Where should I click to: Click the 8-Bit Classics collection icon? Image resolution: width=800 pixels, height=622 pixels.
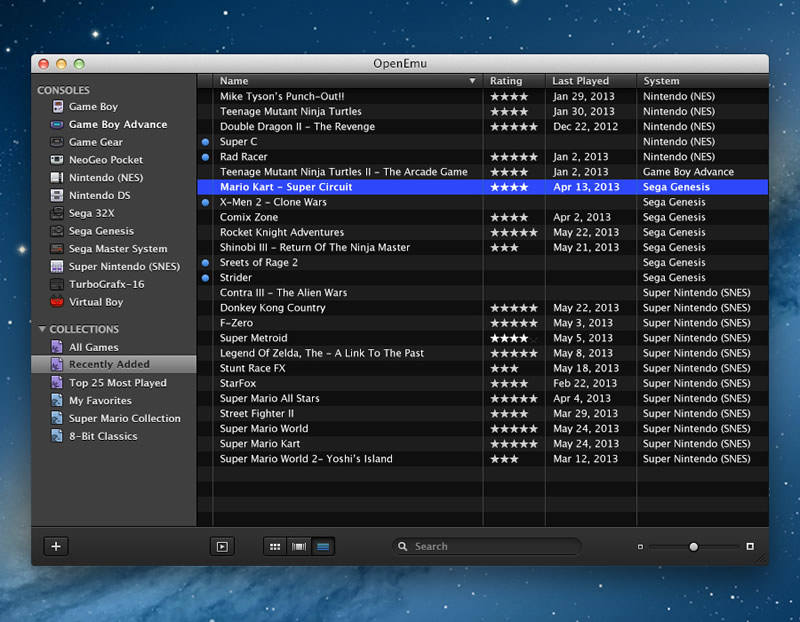coord(57,436)
